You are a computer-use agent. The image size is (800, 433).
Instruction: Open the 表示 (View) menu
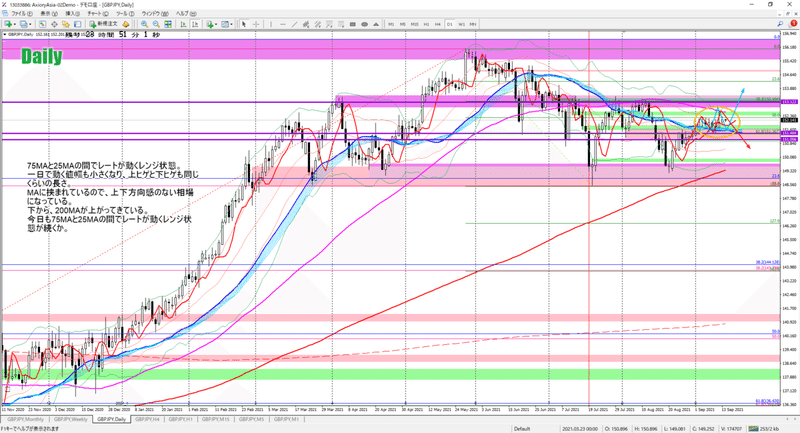pos(49,14)
